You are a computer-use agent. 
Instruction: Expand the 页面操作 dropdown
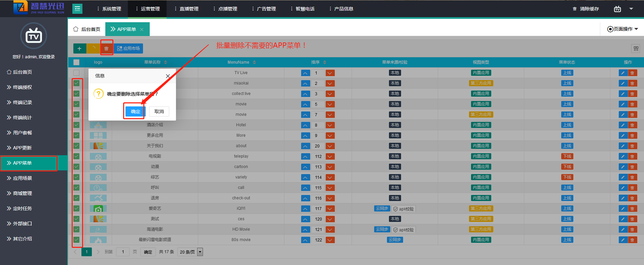pos(622,29)
